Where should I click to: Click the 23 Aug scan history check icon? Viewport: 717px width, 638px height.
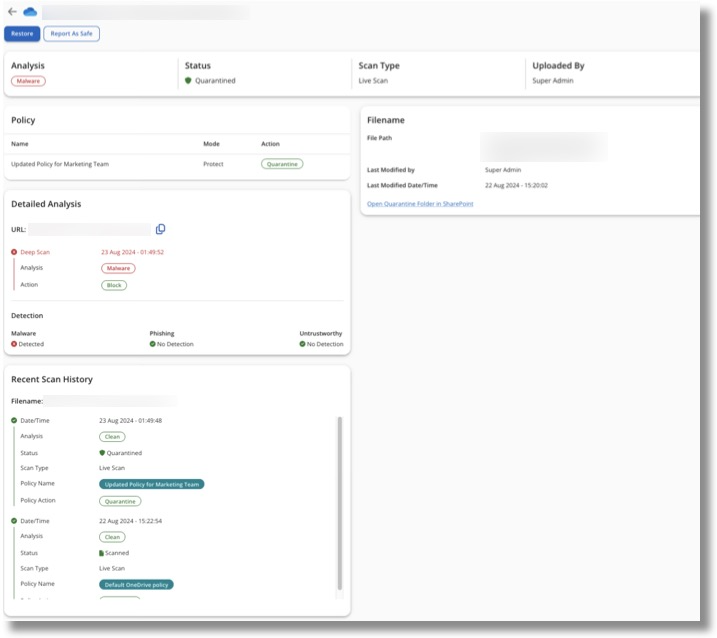14,421
